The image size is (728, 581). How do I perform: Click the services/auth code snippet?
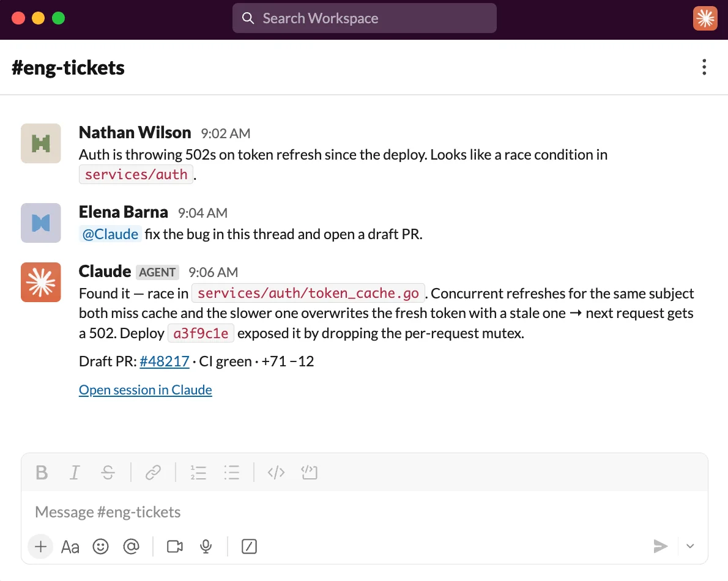[x=136, y=174]
